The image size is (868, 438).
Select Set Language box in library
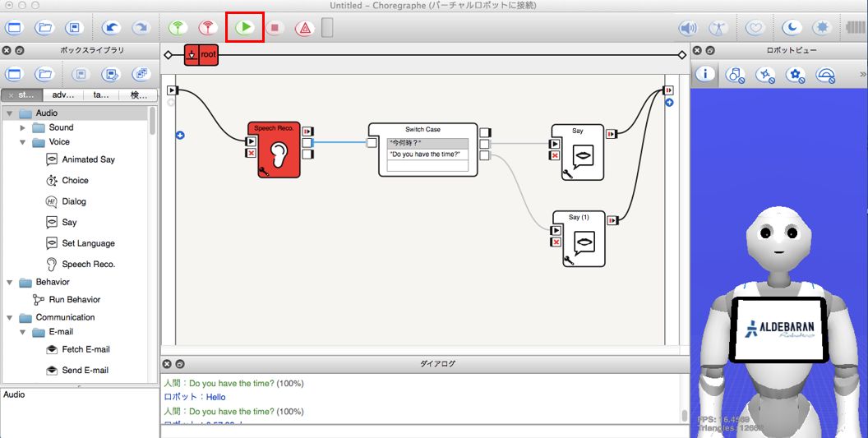click(81, 243)
